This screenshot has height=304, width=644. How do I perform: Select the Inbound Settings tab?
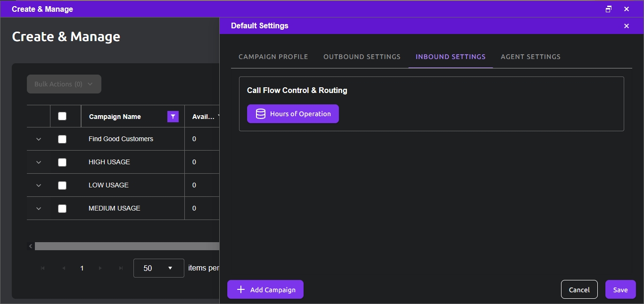tap(451, 57)
